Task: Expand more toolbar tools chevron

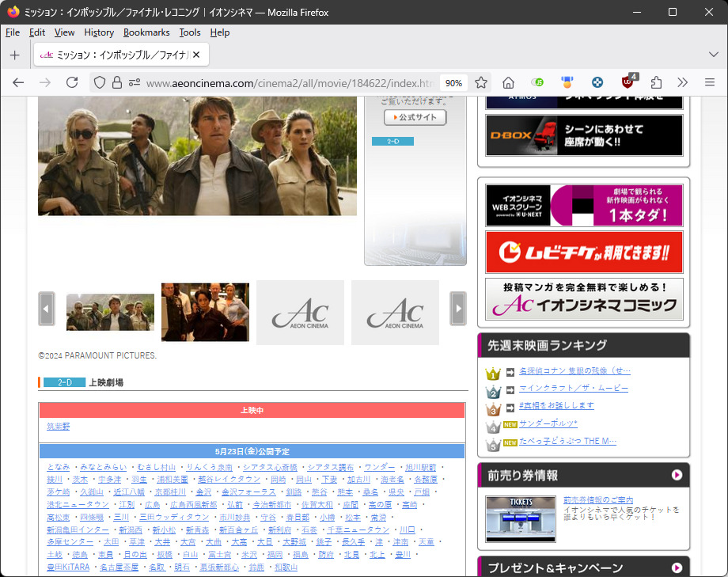Action: point(683,82)
